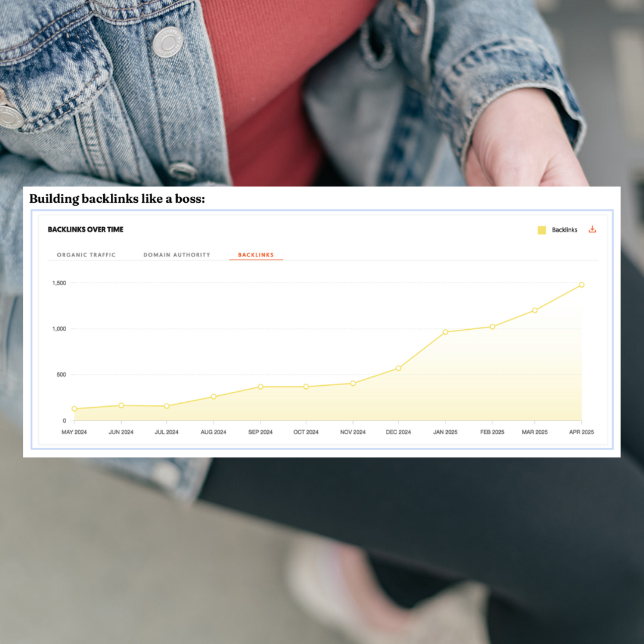Click the Jun 2024 data point
Image resolution: width=644 pixels, height=644 pixels.
(121, 405)
